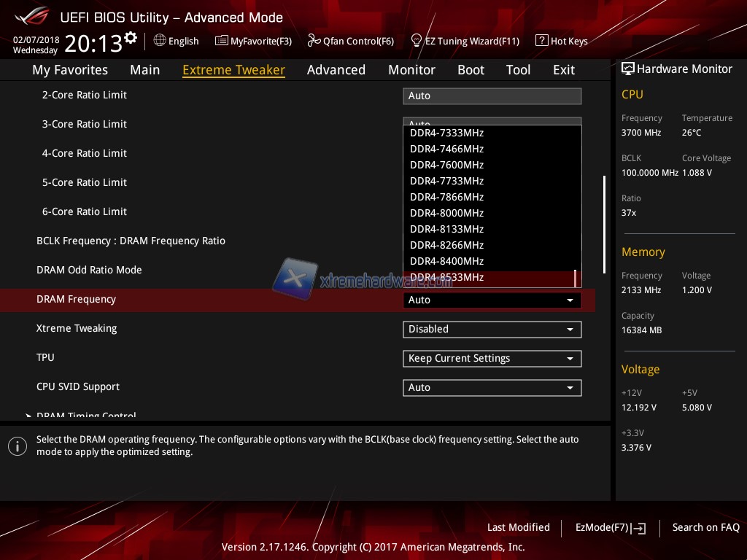
Task: Open Qfan Control fan icon
Action: pyautogui.click(x=314, y=41)
